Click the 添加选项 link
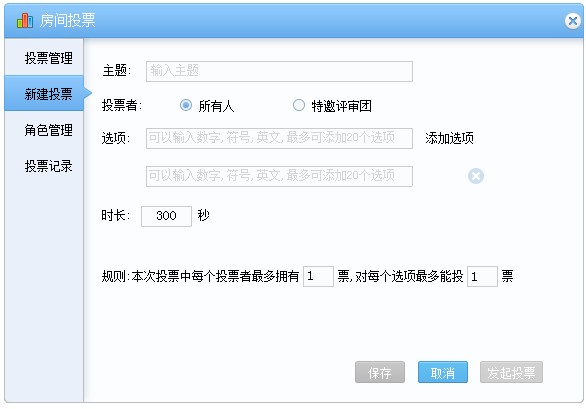The image size is (586, 409). click(449, 138)
